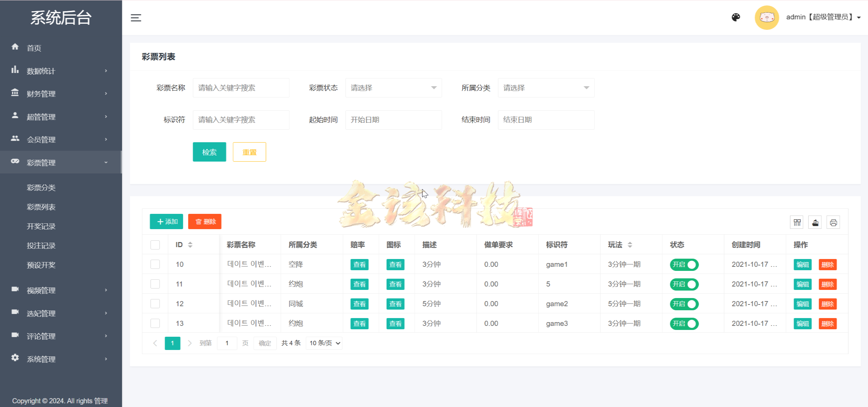
Task: Click the 检索 search button
Action: coord(209,152)
